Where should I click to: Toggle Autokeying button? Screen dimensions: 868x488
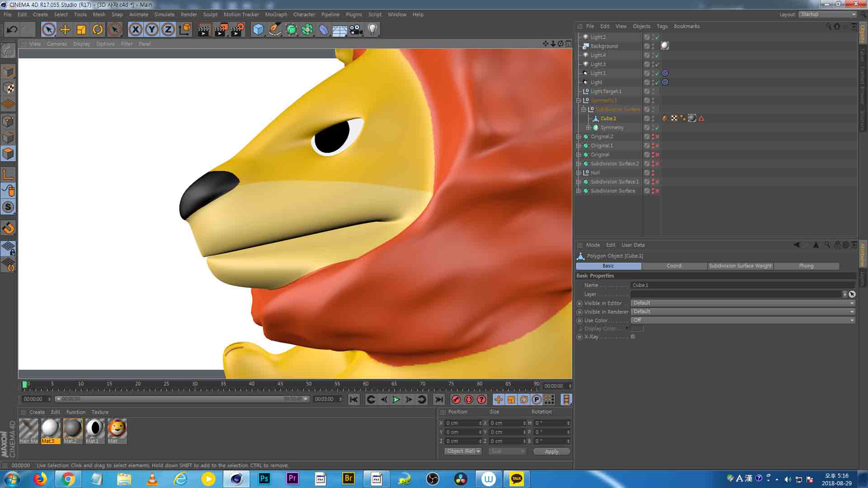click(469, 399)
